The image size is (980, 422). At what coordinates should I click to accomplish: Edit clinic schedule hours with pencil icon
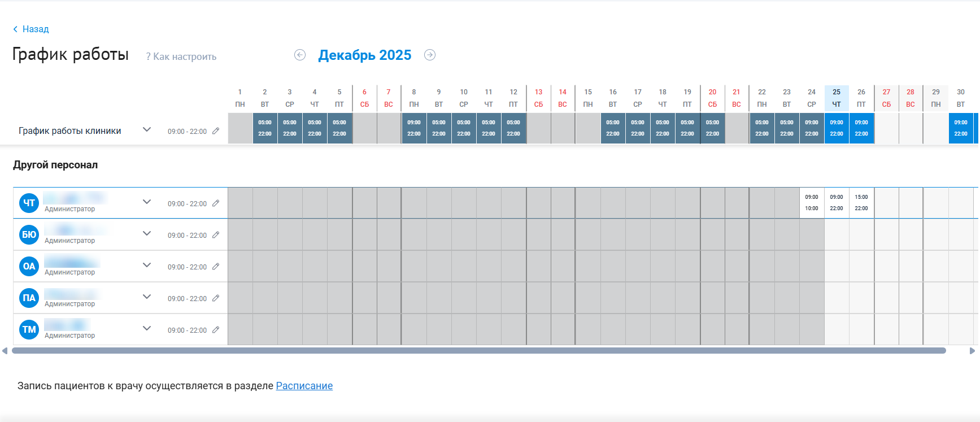pyautogui.click(x=216, y=131)
